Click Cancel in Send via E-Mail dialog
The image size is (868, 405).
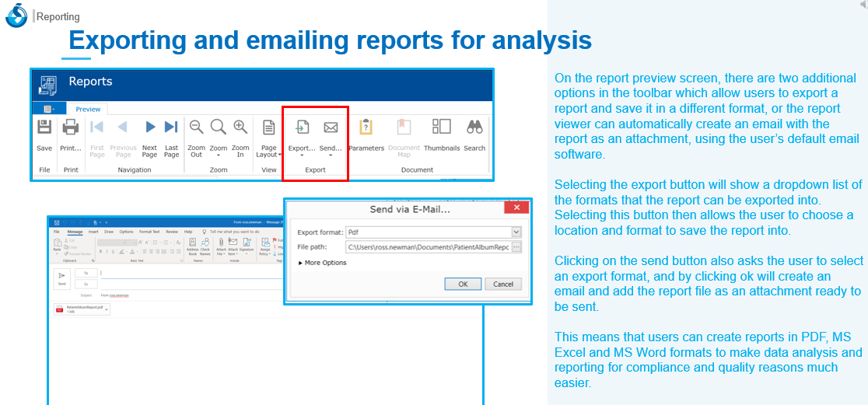click(503, 284)
